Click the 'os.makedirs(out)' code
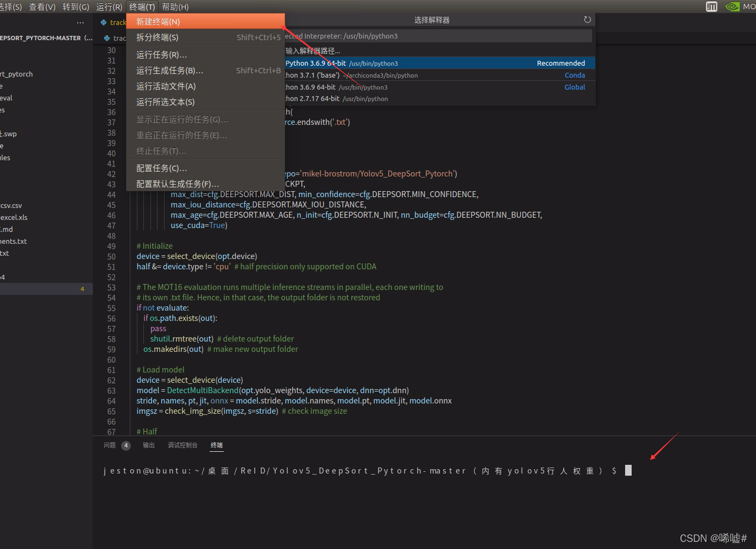Image resolution: width=756 pixels, height=549 pixels. pyautogui.click(x=173, y=349)
